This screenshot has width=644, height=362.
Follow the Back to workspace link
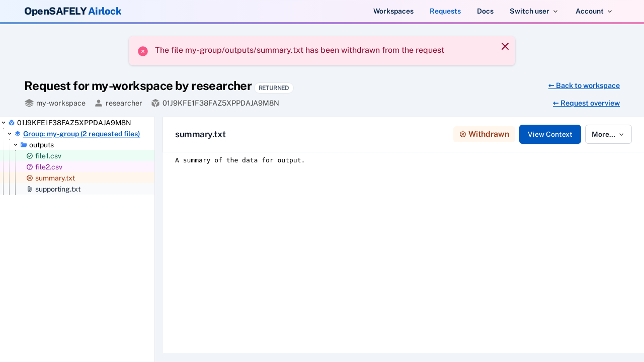click(584, 85)
